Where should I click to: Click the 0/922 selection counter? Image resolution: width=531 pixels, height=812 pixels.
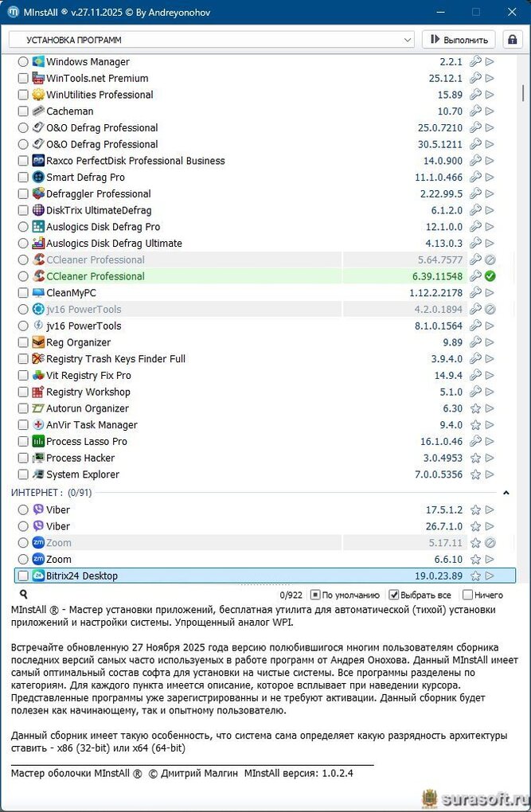[x=291, y=595]
